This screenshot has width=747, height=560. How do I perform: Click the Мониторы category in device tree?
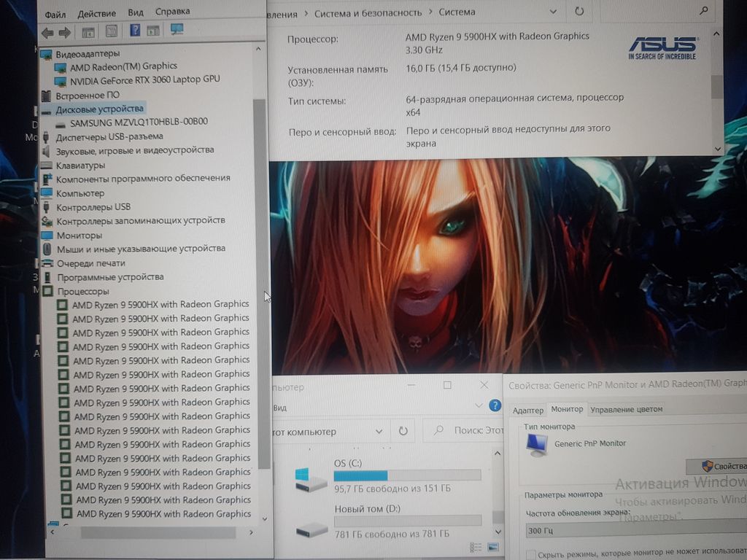79,236
